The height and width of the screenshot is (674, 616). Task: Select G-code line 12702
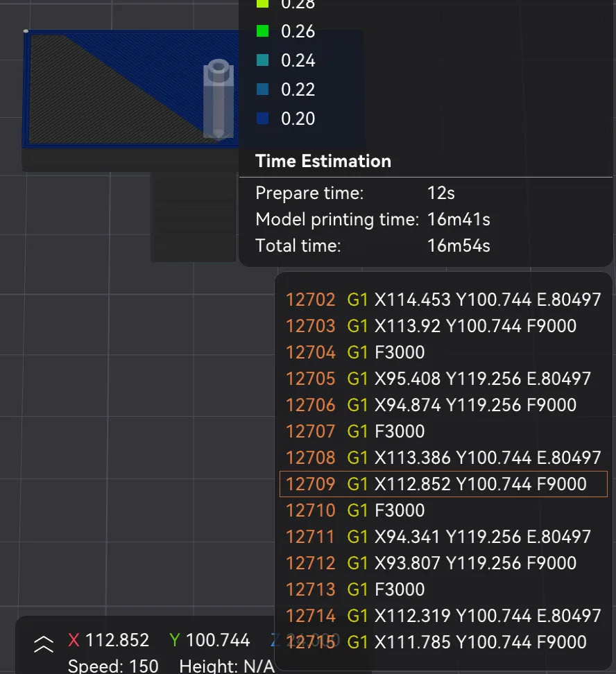pos(443,300)
